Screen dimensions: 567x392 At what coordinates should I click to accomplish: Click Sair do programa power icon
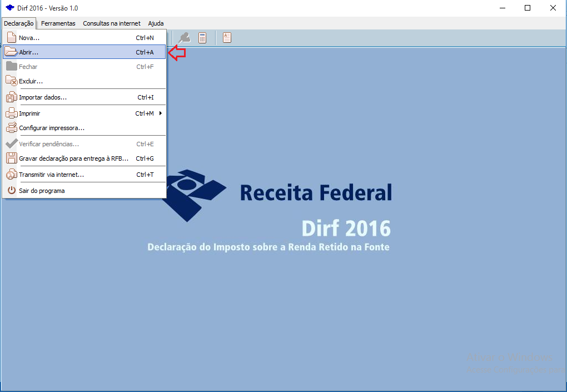pyautogui.click(x=12, y=190)
